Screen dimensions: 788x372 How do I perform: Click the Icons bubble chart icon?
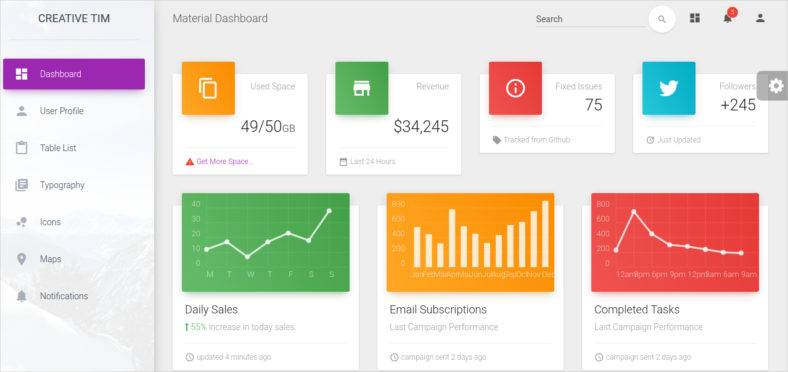pos(22,222)
